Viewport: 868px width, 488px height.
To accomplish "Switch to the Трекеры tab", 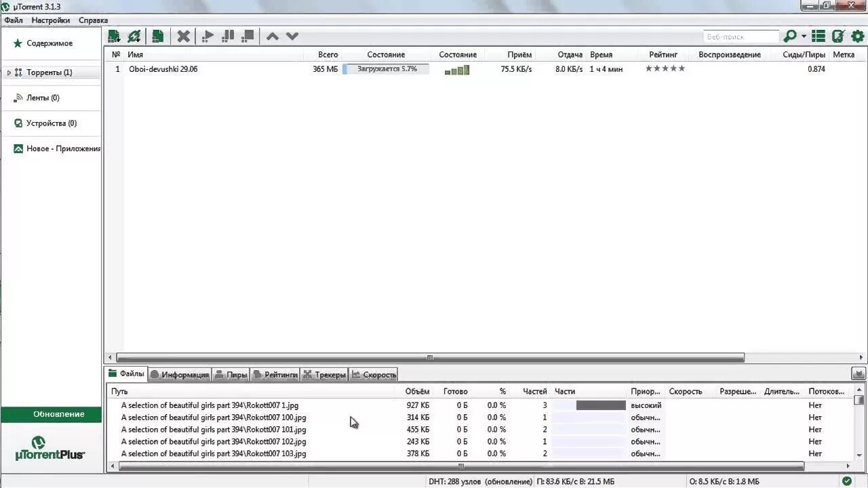I will (324, 375).
